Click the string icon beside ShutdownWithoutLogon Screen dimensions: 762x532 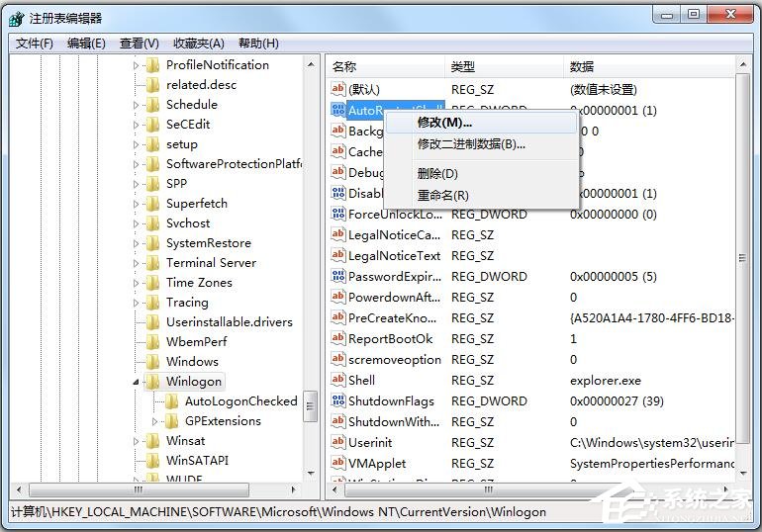pyautogui.click(x=338, y=421)
